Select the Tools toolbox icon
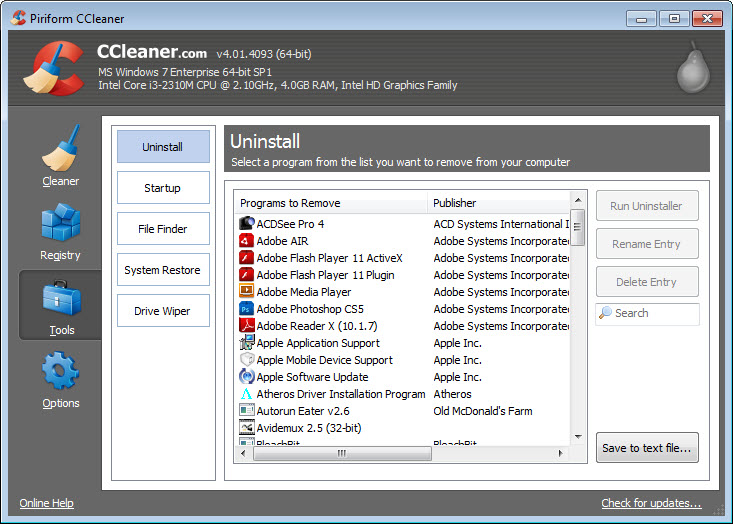Image resolution: width=733 pixels, height=524 pixels. coord(61,298)
